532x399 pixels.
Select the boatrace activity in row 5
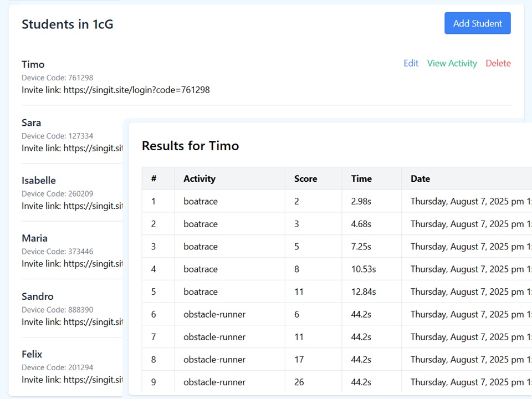click(x=201, y=292)
